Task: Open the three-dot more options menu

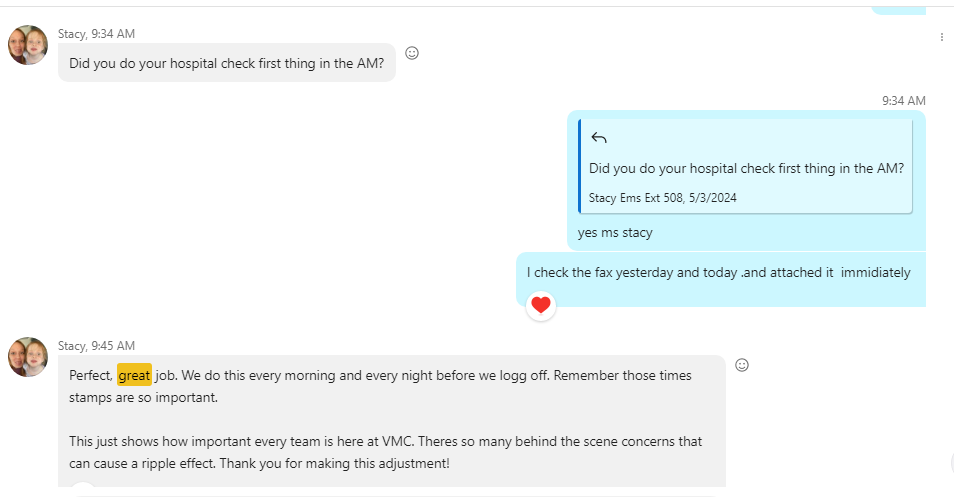Action: point(942,37)
